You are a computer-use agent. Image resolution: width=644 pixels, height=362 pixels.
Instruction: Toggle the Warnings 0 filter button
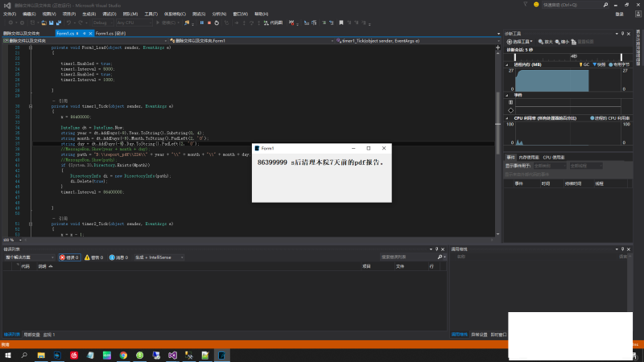(x=93, y=257)
